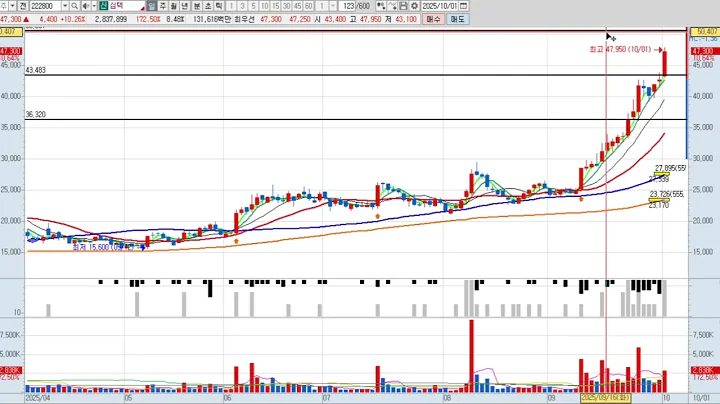This screenshot has width=720, height=404.
Task: Click the horizontal line label 36,320
Action: coord(35,114)
